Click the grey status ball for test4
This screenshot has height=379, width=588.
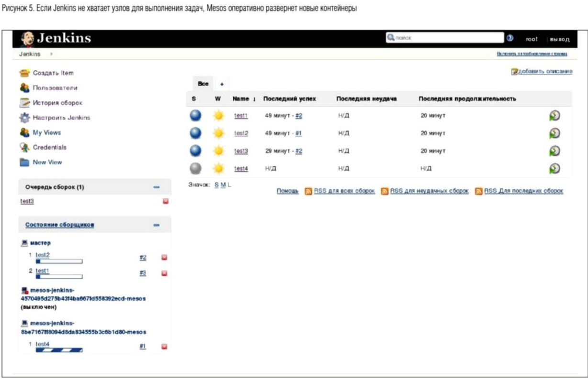(x=196, y=168)
